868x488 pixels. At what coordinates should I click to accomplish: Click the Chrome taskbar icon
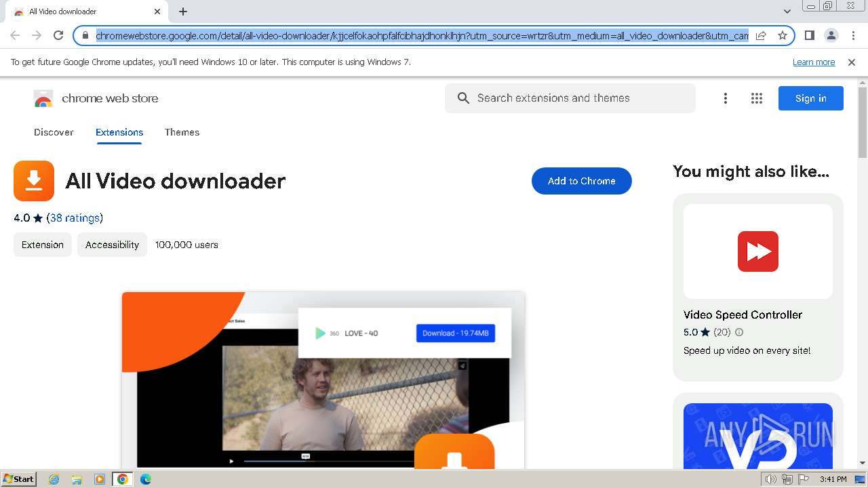coord(122,479)
